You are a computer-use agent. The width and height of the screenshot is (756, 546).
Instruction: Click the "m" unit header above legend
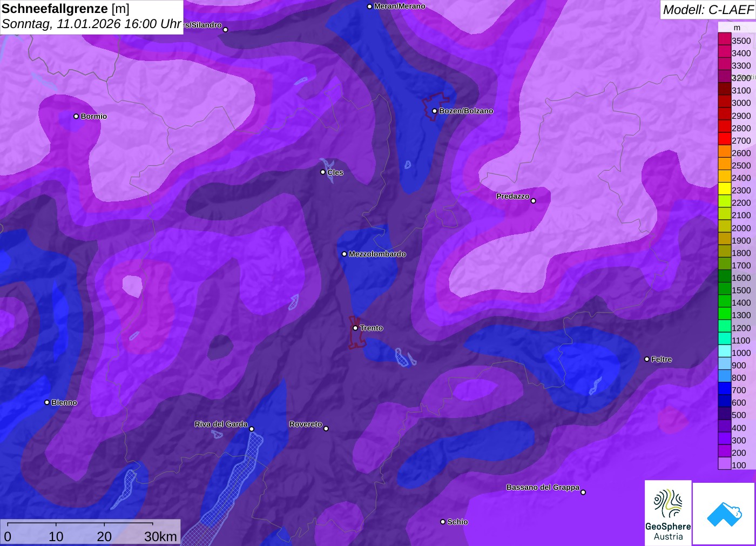pyautogui.click(x=737, y=28)
